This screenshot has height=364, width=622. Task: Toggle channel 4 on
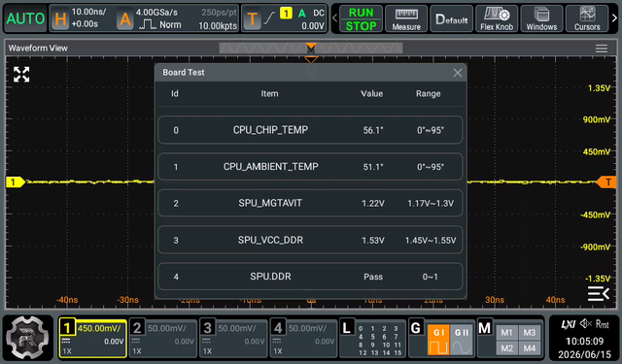point(304,339)
